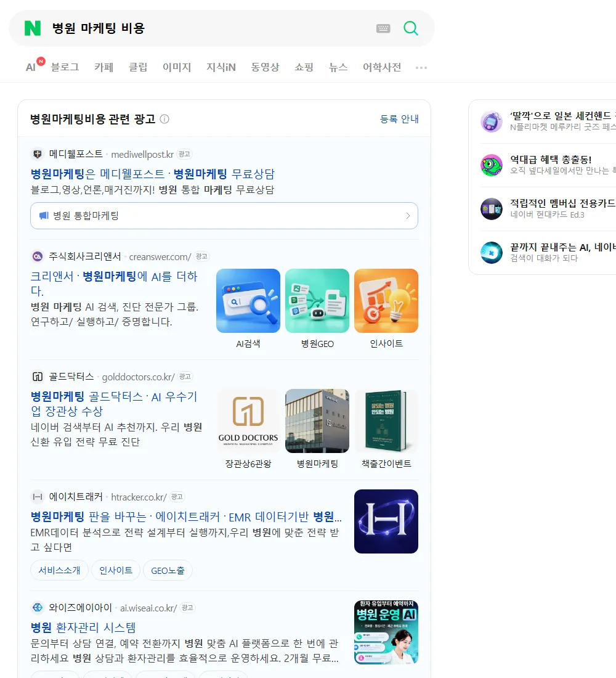Open the on-screen keyboard icon in search bar
616x678 pixels.
coord(383,28)
